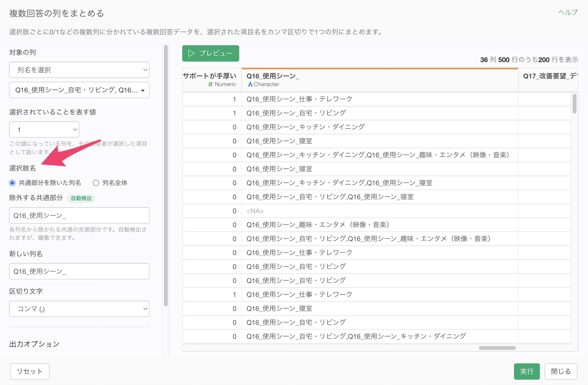588x385 pixels.
Task: Click the preview table vertical scrollbar thumb
Action: point(574,104)
